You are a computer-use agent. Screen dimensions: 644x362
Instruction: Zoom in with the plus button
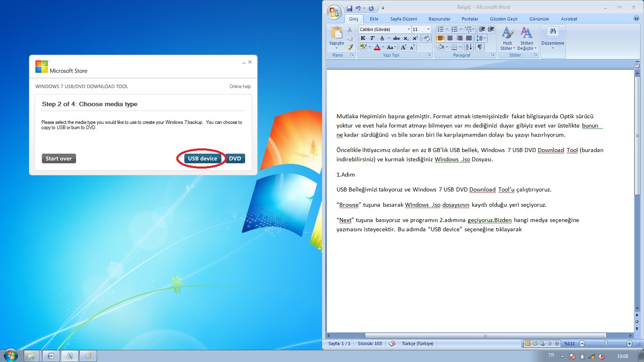[630, 343]
